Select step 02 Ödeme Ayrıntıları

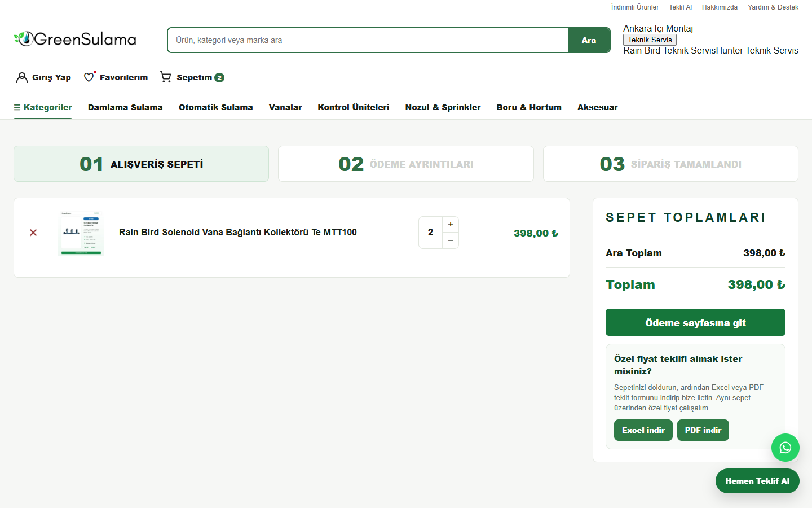pyautogui.click(x=406, y=164)
